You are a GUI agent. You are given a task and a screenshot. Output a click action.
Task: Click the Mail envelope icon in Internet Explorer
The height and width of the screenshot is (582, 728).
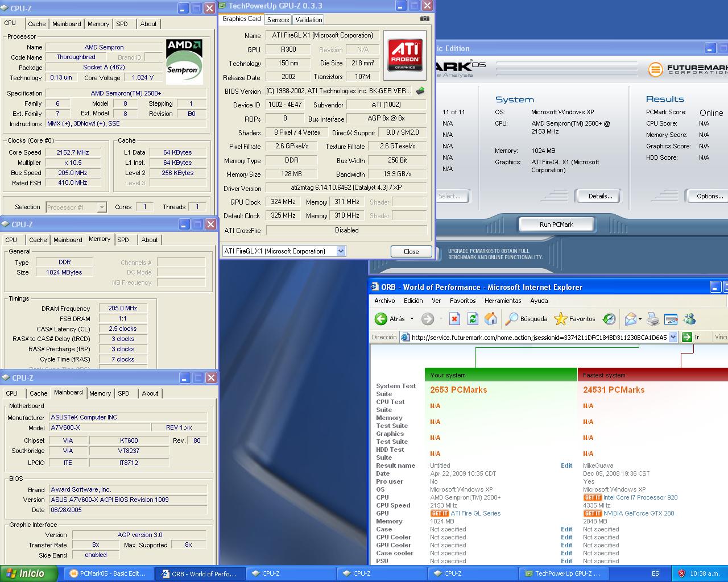point(630,319)
